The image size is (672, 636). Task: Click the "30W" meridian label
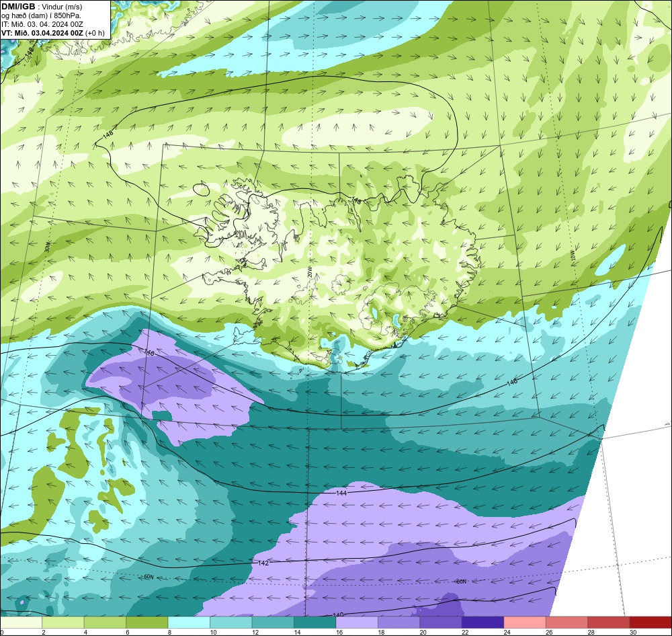[48, 247]
